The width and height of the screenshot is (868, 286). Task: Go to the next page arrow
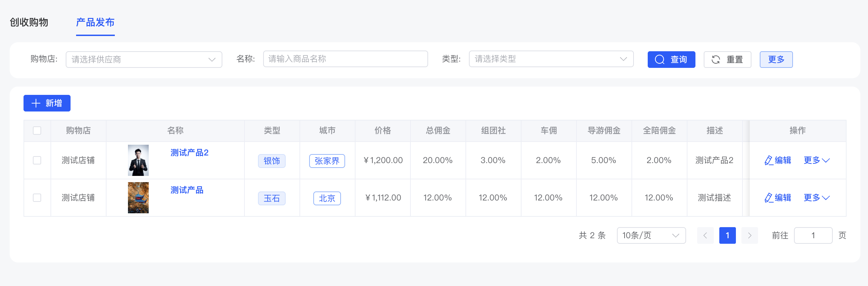point(750,235)
